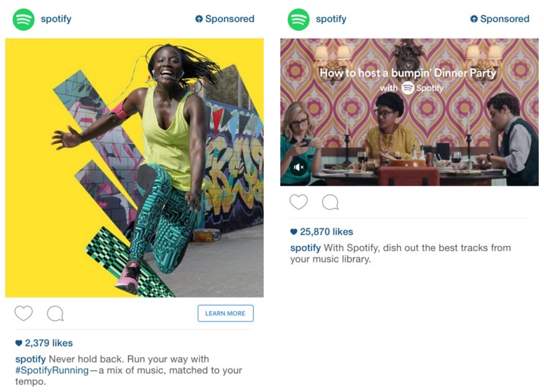Image resolution: width=544 pixels, height=392 pixels.
Task: Tap the LEARN MORE button
Action: pos(226,313)
